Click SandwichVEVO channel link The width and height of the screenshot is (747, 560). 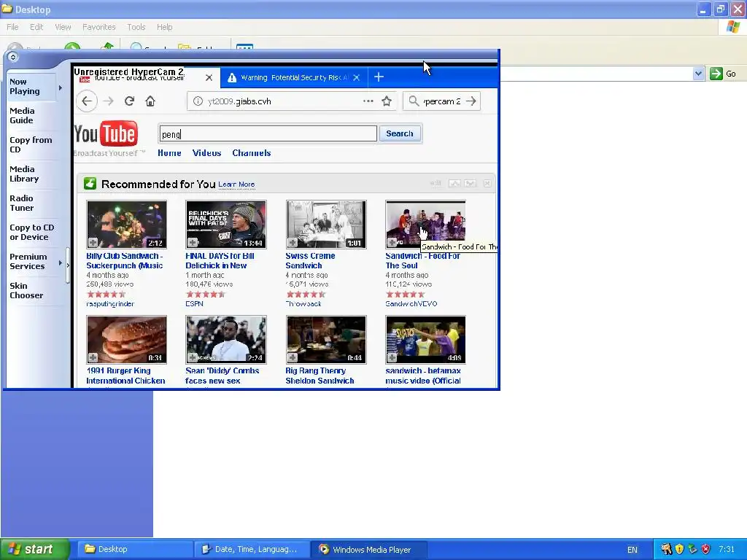(411, 304)
